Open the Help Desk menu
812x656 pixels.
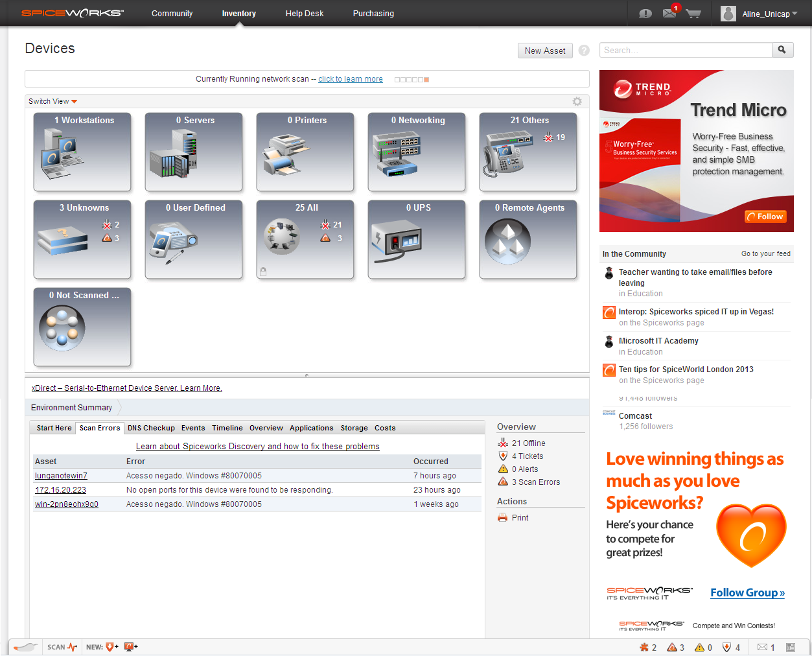pyautogui.click(x=305, y=13)
